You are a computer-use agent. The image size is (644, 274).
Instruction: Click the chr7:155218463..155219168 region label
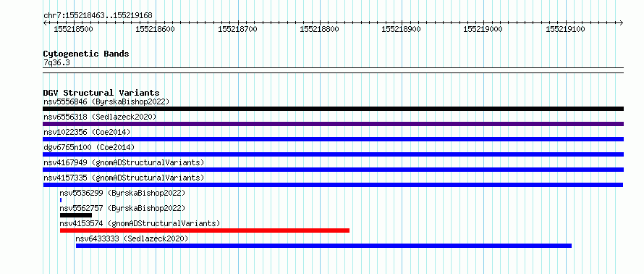(x=98, y=16)
